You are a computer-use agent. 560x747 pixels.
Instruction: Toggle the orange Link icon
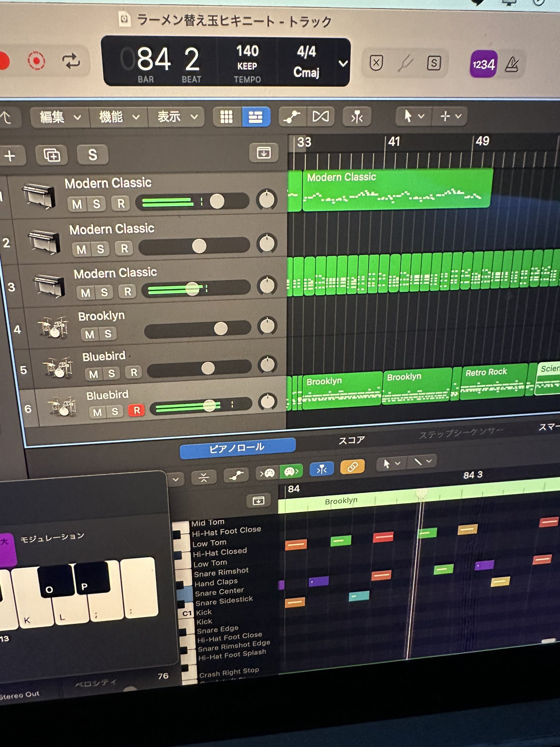(x=352, y=467)
